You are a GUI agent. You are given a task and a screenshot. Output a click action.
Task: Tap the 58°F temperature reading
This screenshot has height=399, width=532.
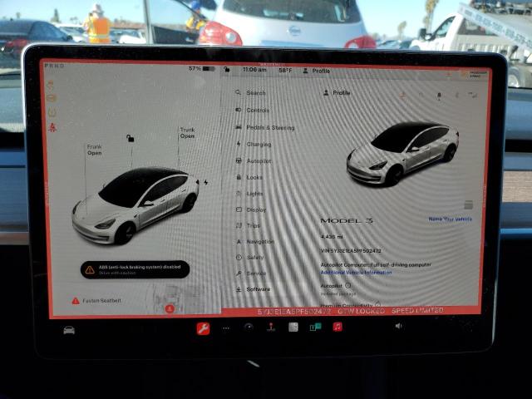(x=285, y=70)
